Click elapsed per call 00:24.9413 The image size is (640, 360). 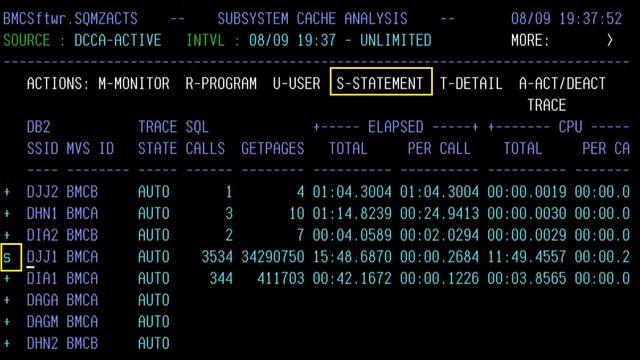tap(439, 213)
